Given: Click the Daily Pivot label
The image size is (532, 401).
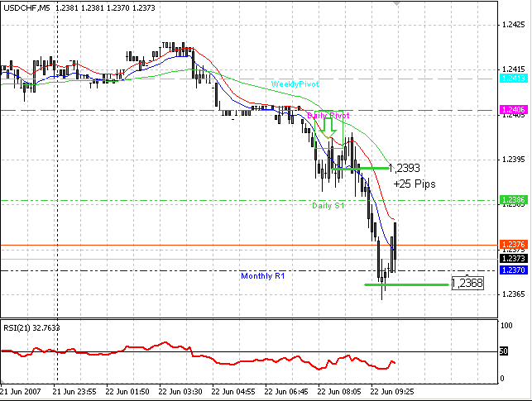Looking at the screenshot, I should point(328,116).
